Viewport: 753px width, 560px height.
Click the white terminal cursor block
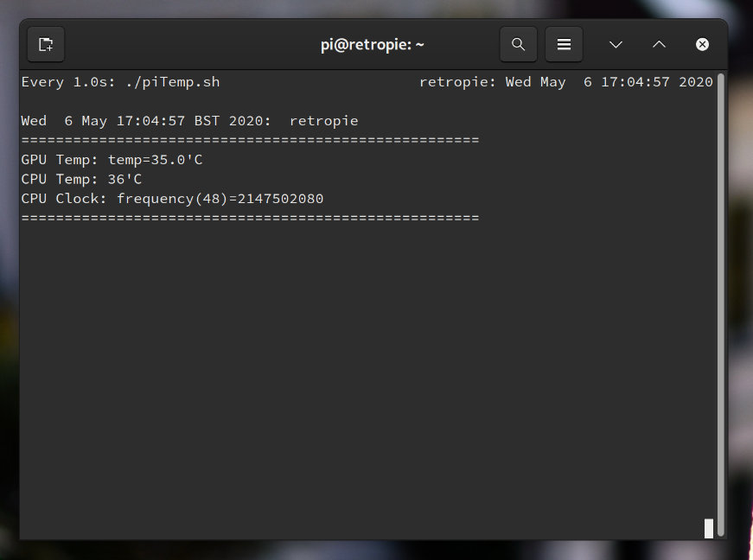709,528
